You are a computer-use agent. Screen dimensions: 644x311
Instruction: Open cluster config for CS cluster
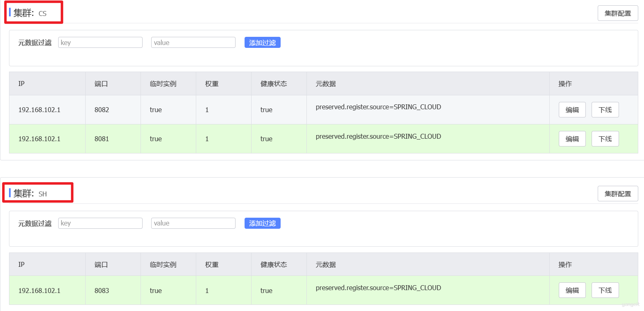tap(618, 13)
